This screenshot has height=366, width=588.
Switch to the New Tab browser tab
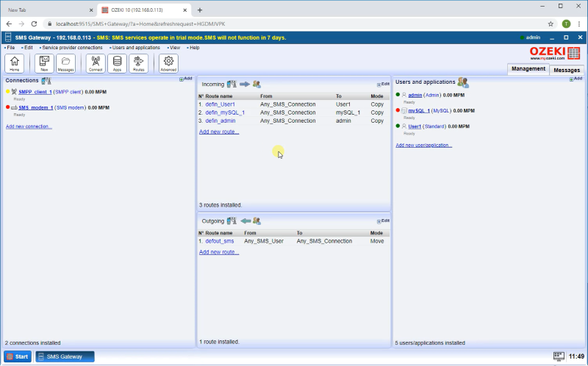(49, 10)
